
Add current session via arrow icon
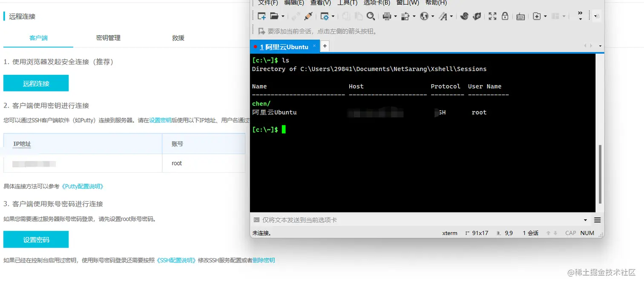point(262,31)
